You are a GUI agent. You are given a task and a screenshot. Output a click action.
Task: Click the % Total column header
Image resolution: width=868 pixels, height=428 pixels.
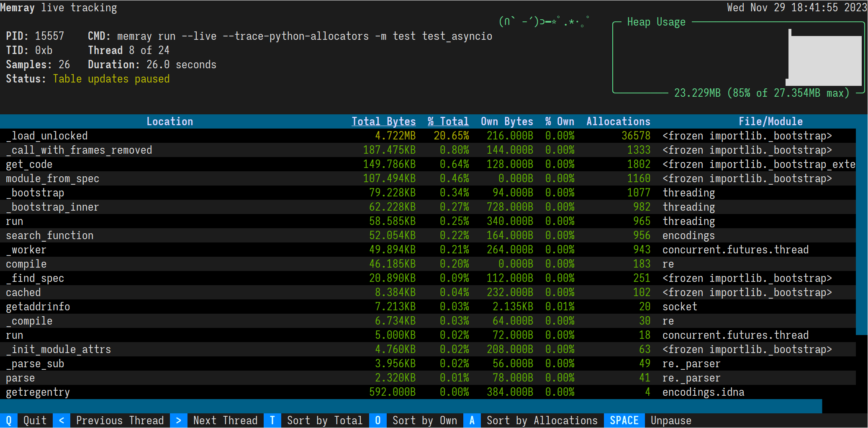click(x=448, y=121)
